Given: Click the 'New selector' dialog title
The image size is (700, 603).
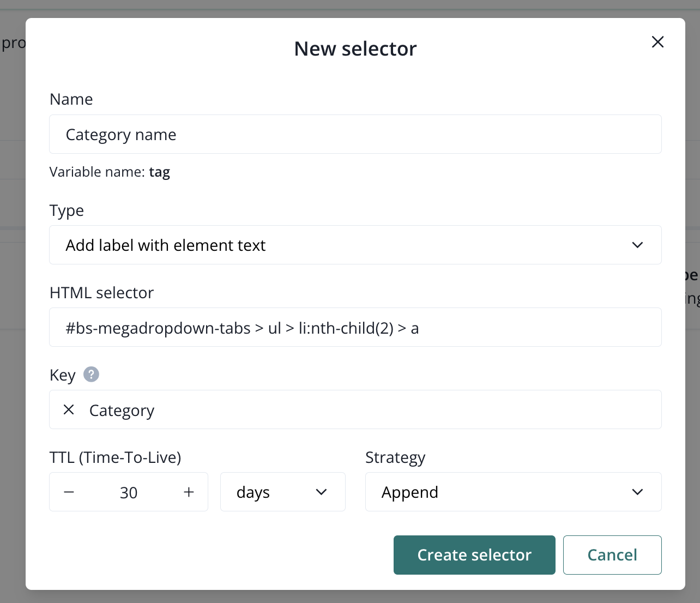Looking at the screenshot, I should 355,49.
